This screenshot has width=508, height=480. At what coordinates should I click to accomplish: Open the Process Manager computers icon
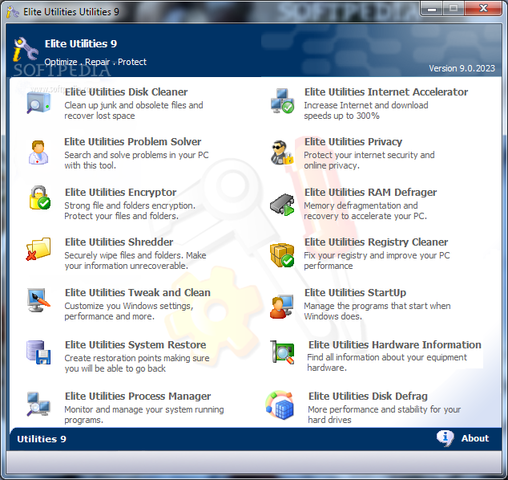click(x=38, y=404)
